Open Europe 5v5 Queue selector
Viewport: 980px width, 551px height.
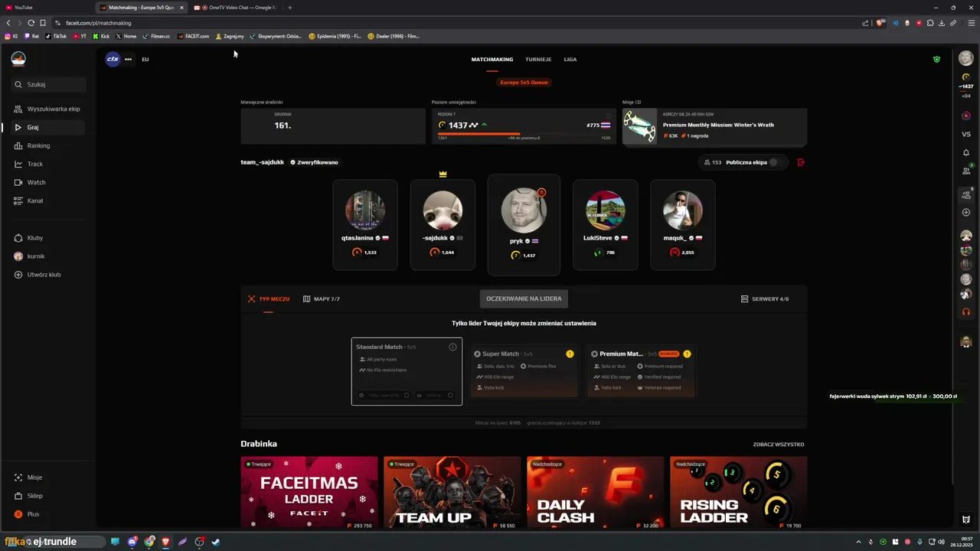[524, 82]
